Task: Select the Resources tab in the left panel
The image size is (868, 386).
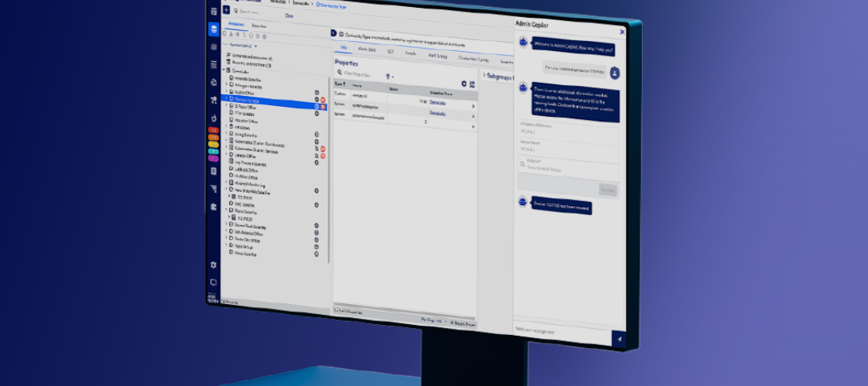Action: click(x=236, y=25)
